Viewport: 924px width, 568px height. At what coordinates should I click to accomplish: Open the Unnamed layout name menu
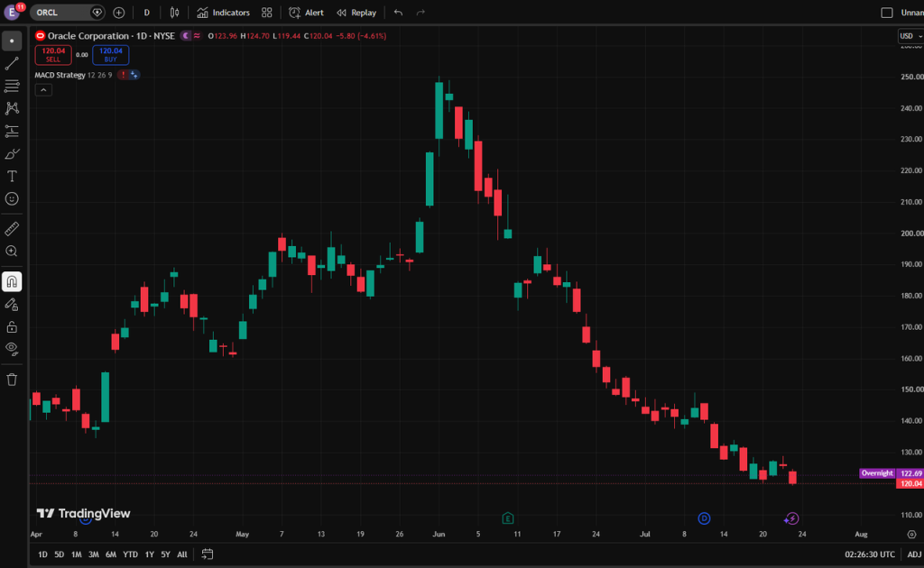point(911,13)
